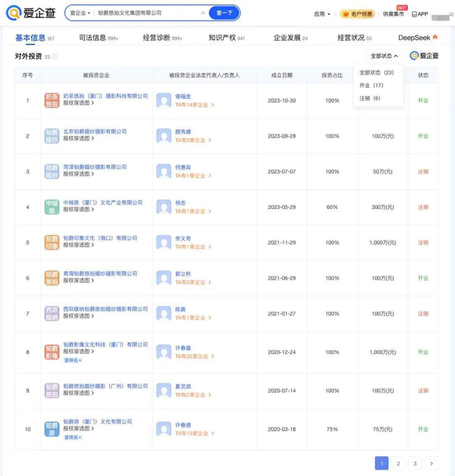Click 菏泽铂爵婚纱摄影 logo icon
The image size is (455, 476).
[x=51, y=171]
